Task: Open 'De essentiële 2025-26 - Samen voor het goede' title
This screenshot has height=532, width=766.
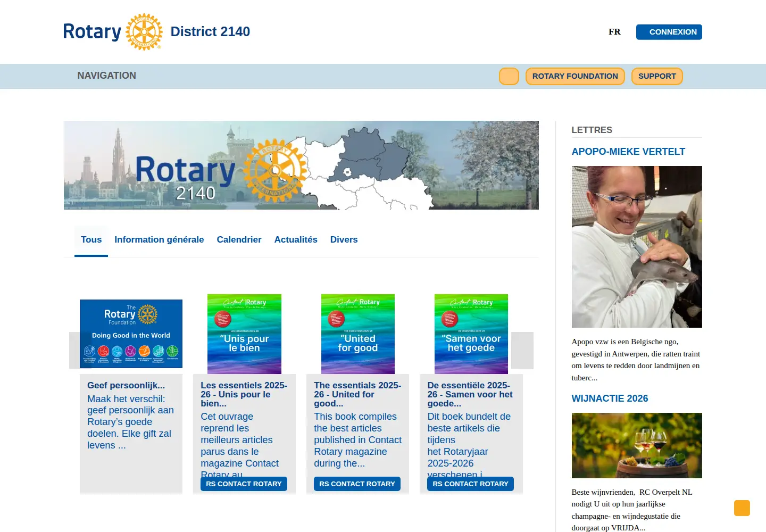Action: [x=471, y=394]
